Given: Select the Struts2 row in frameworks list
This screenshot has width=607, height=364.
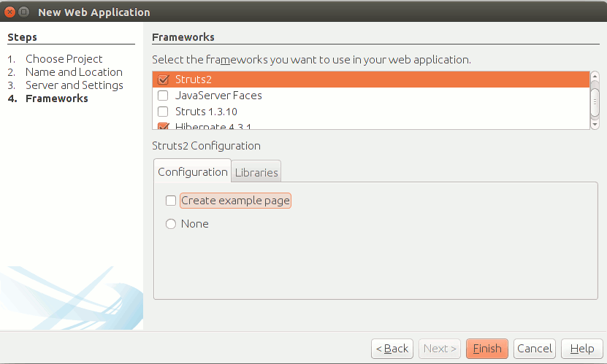Looking at the screenshot, I should tap(371, 80).
